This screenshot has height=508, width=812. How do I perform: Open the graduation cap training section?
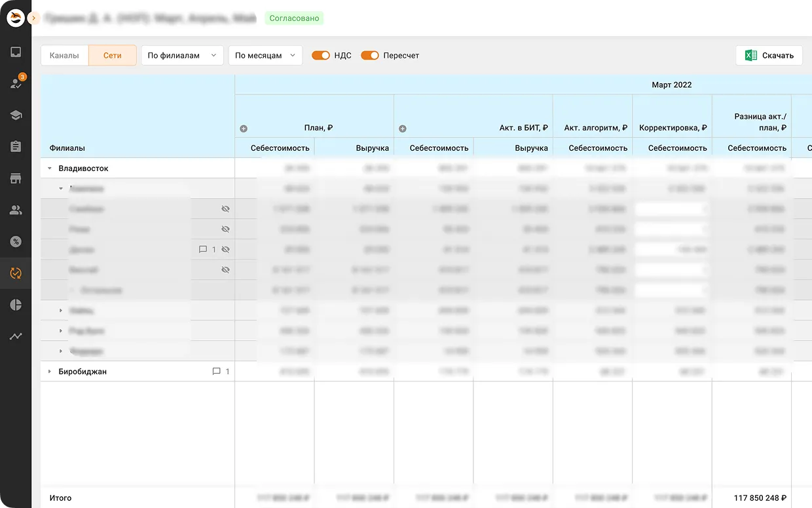(16, 115)
